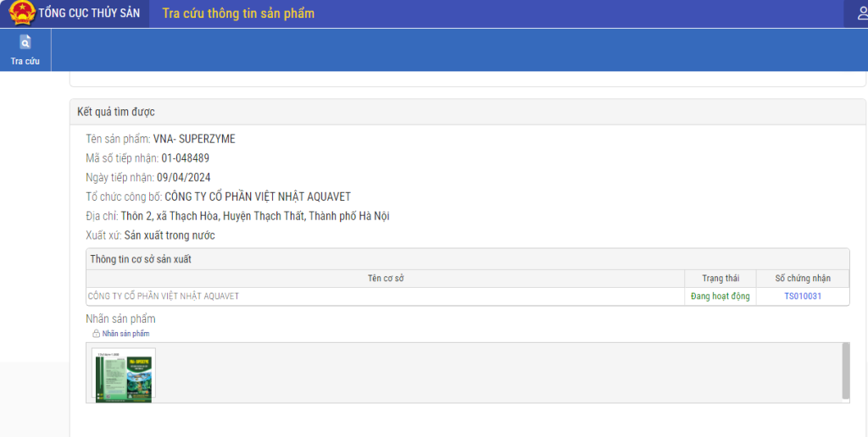The height and width of the screenshot is (437, 868).
Task: Click the Thông tin cơ sở sản xuất heading
Action: (x=141, y=259)
